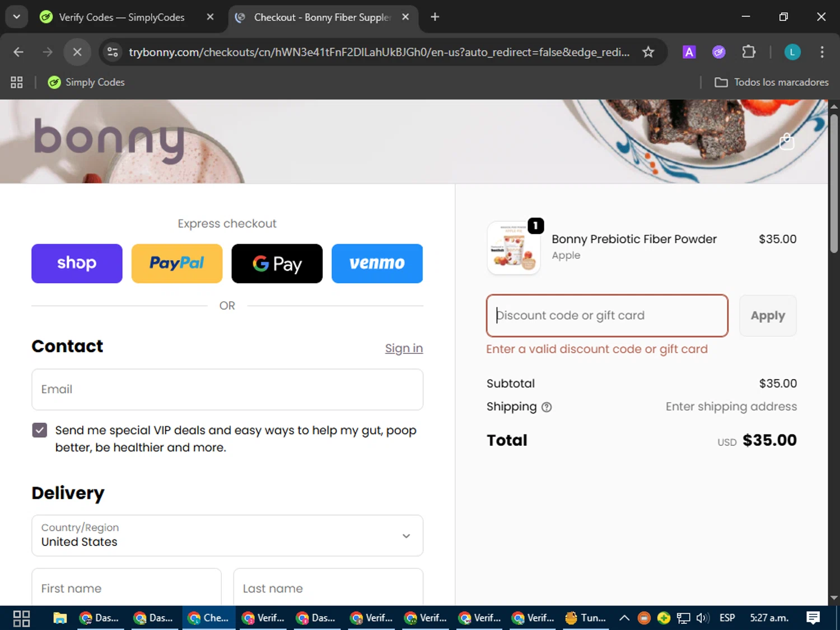Click the Sign in link

pos(404,348)
